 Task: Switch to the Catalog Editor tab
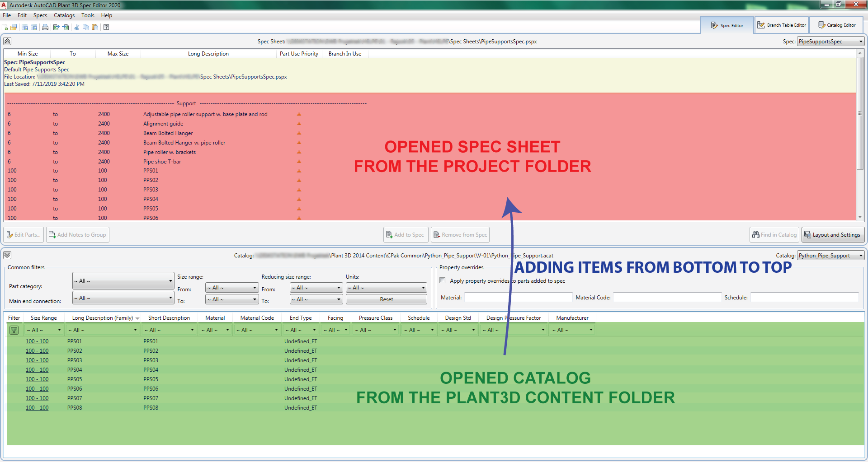coord(837,25)
